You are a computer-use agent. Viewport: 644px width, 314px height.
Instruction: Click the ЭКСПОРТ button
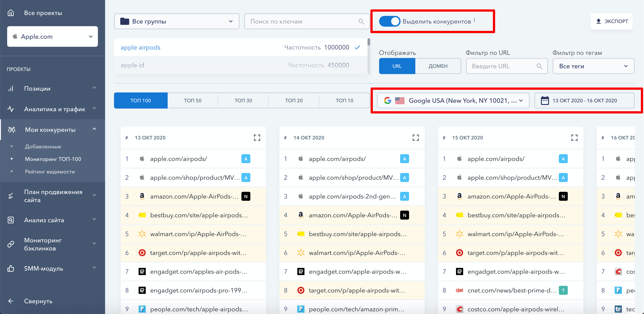[612, 21]
